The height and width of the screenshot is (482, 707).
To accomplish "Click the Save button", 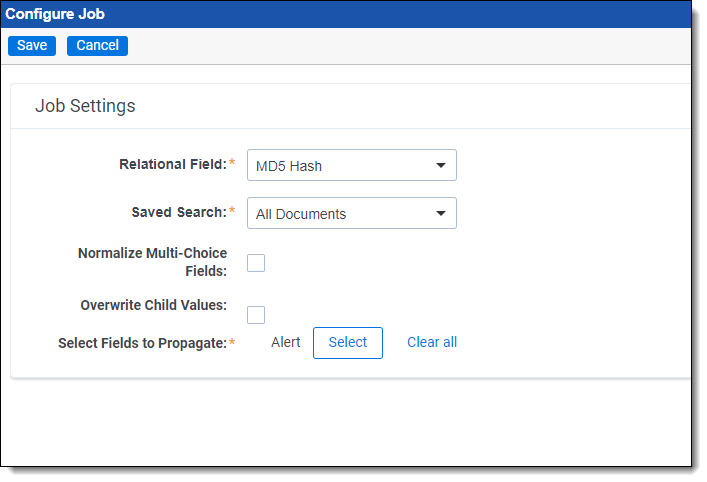I will [32, 45].
